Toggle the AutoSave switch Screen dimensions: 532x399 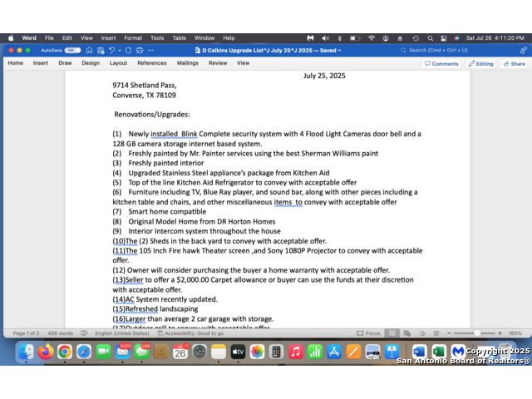(x=72, y=51)
